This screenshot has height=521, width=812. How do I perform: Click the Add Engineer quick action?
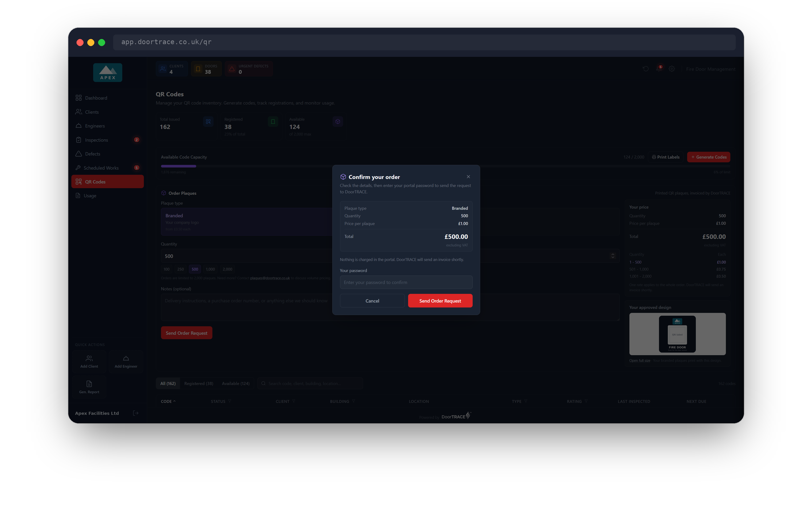tap(126, 362)
